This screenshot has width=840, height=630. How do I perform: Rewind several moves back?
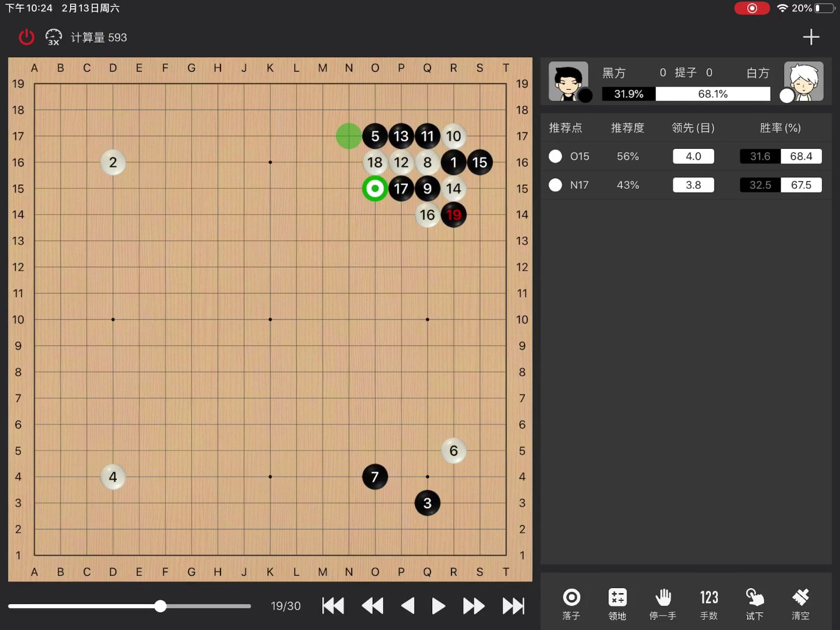tap(373, 606)
